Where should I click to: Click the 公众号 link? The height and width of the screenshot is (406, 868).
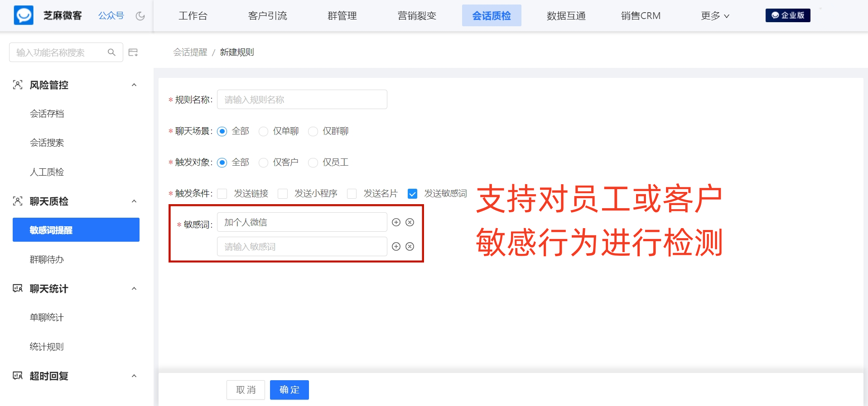tap(111, 16)
